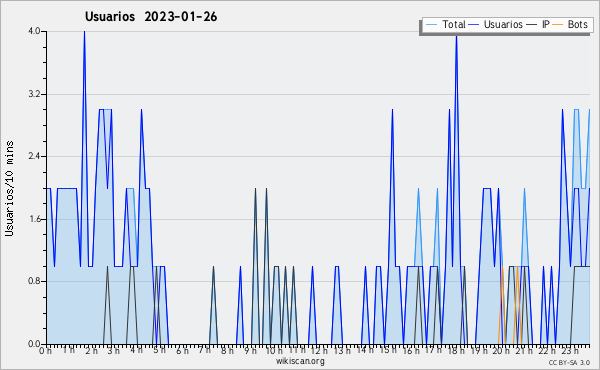This screenshot has height=370, width=600.
Task: Click the '23 h' x-axis label
Action: [569, 350]
